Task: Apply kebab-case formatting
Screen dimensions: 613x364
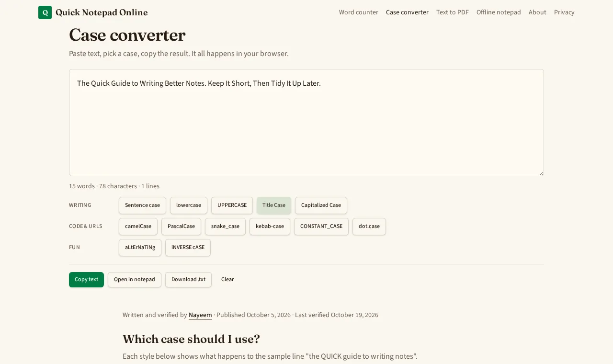Action: (270, 227)
